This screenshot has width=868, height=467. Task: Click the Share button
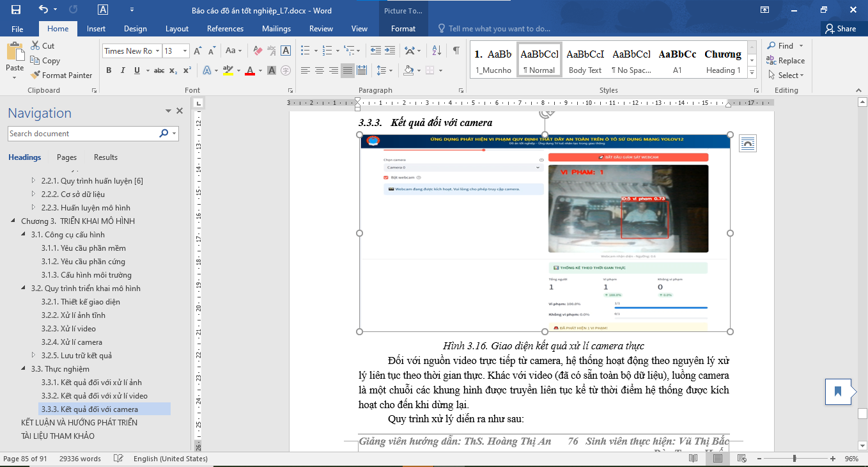click(842, 28)
